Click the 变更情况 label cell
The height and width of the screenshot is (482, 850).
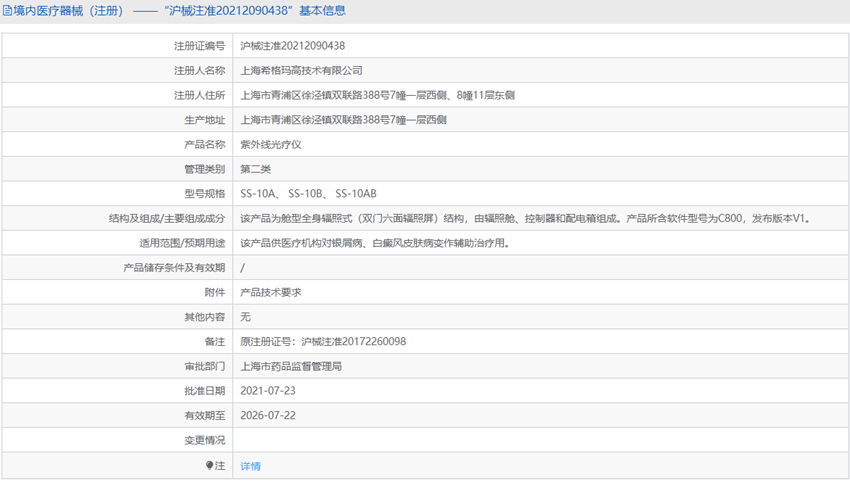pyautogui.click(x=117, y=440)
